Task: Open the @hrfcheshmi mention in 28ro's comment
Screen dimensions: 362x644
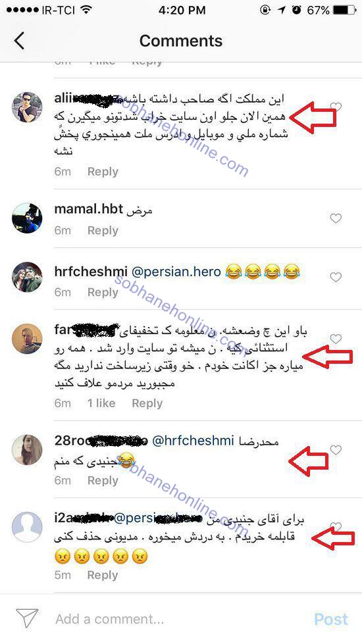Action: click(x=193, y=441)
